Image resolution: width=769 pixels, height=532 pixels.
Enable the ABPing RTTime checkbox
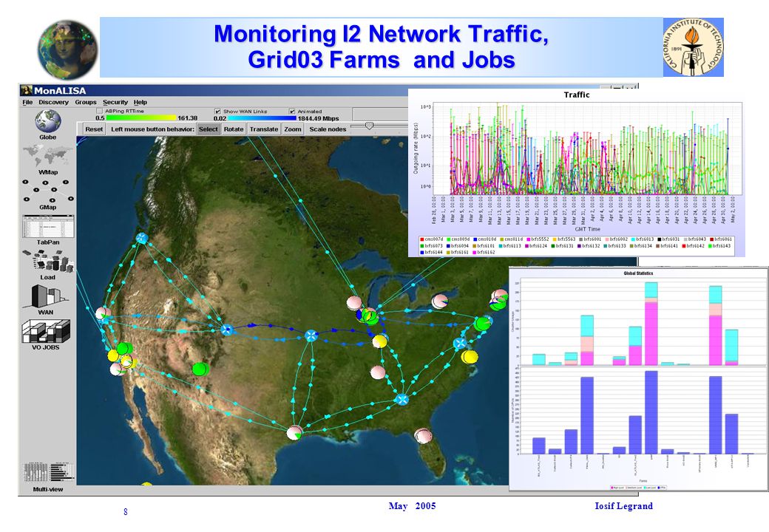click(100, 111)
